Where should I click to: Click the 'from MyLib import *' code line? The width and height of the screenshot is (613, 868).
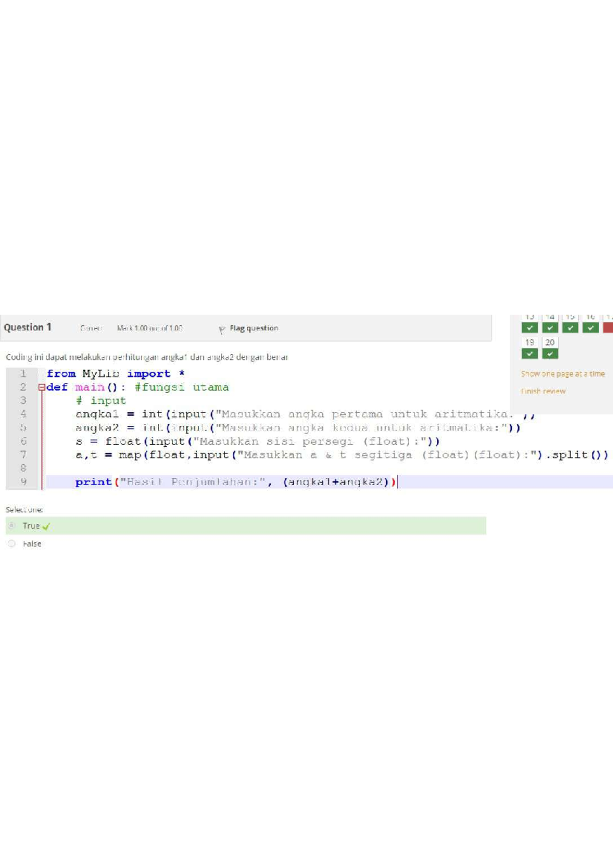pos(115,374)
